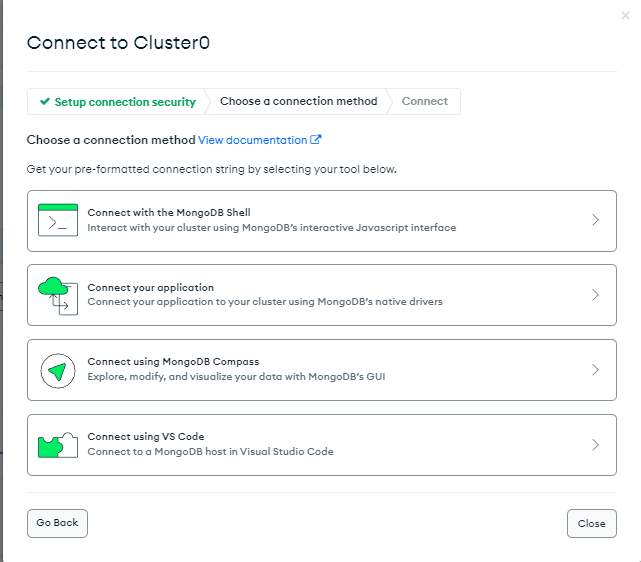The width and height of the screenshot is (641, 562).
Task: Click the VS Code puzzle piece icon
Action: click(58, 445)
